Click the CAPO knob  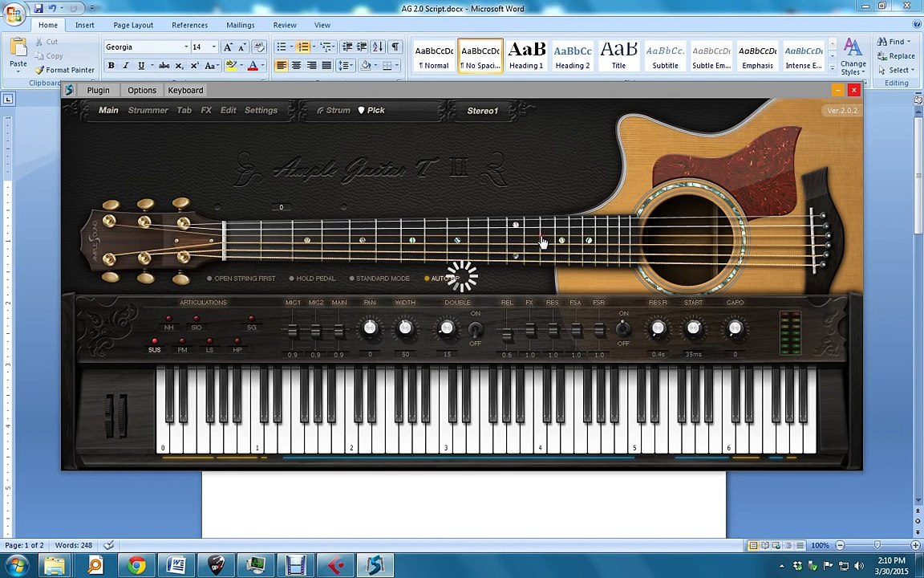tap(734, 328)
